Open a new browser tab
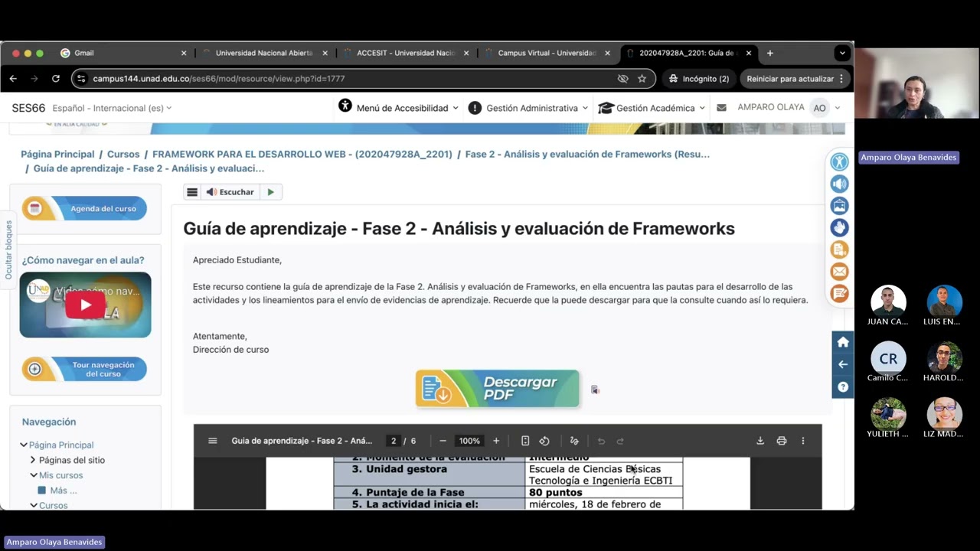The height and width of the screenshot is (551, 980). point(769,53)
